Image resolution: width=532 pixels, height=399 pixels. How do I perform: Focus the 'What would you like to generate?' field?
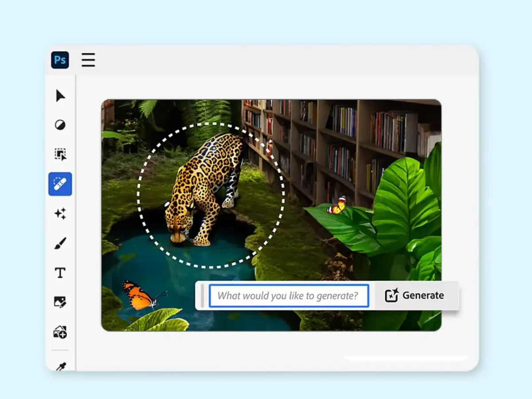click(x=289, y=296)
